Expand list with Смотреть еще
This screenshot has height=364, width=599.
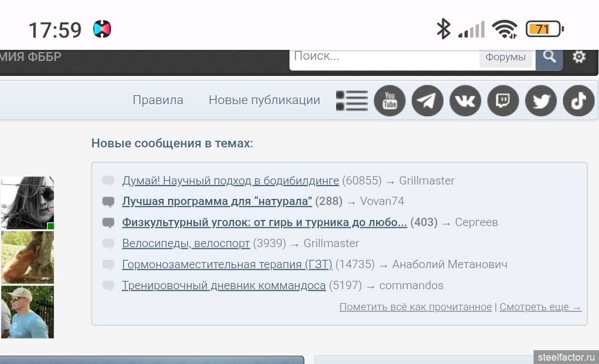540,307
